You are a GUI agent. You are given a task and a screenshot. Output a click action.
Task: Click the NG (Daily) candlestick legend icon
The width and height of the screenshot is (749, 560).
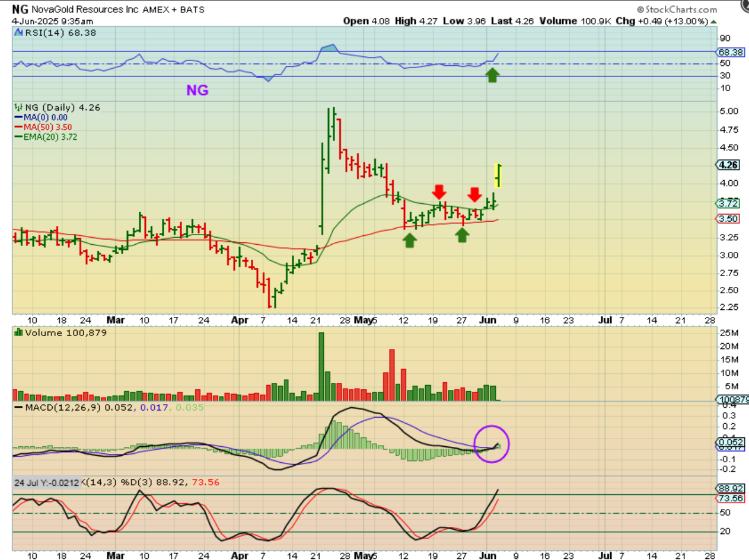17,108
